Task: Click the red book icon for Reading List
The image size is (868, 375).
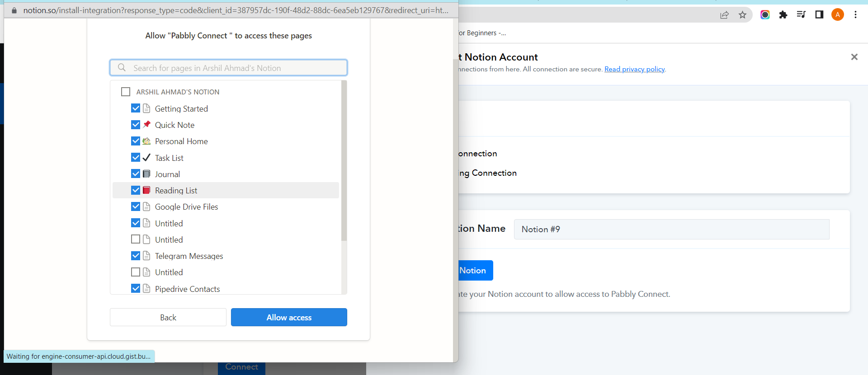Action: [x=146, y=190]
